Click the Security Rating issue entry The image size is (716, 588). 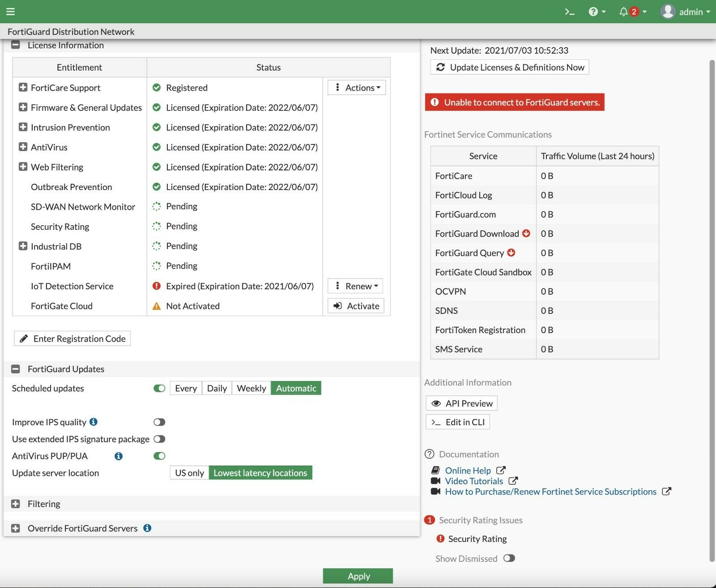477,539
